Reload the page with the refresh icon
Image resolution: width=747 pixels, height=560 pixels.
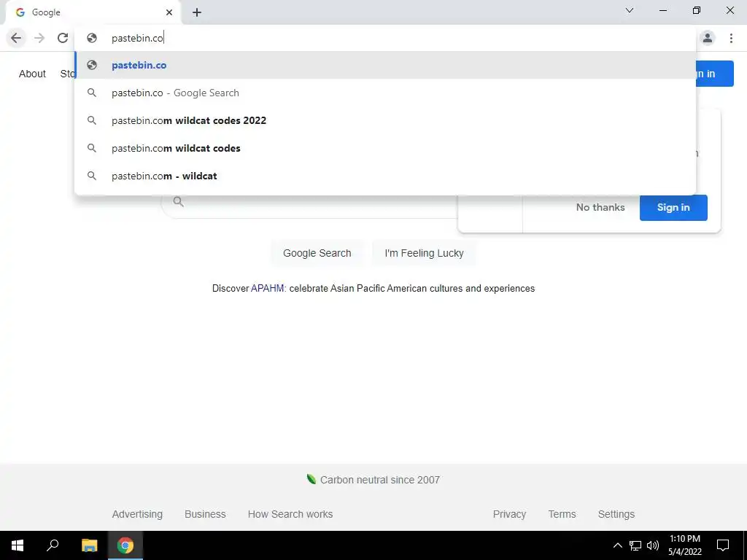63,38
